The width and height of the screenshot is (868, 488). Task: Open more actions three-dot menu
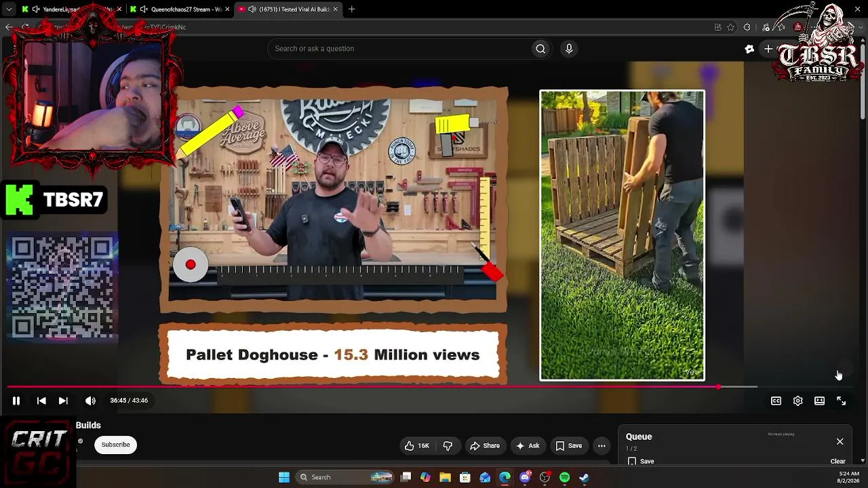click(601, 445)
